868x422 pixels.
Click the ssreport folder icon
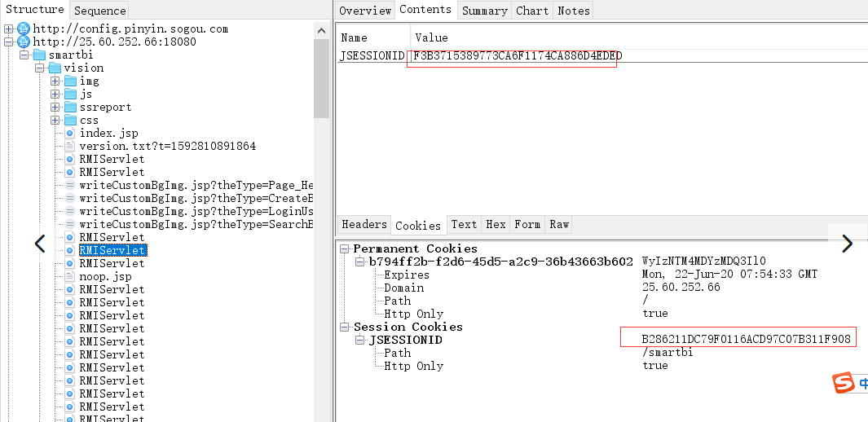pos(70,108)
